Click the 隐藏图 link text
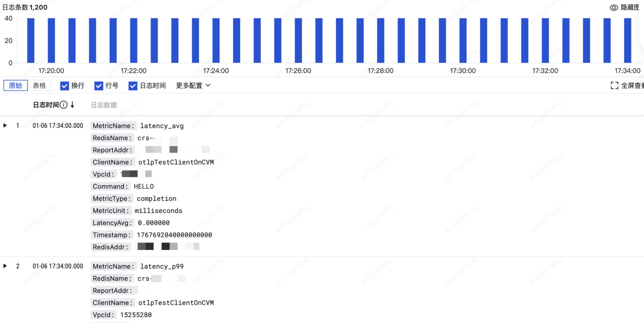The height and width of the screenshot is (323, 644). point(629,8)
